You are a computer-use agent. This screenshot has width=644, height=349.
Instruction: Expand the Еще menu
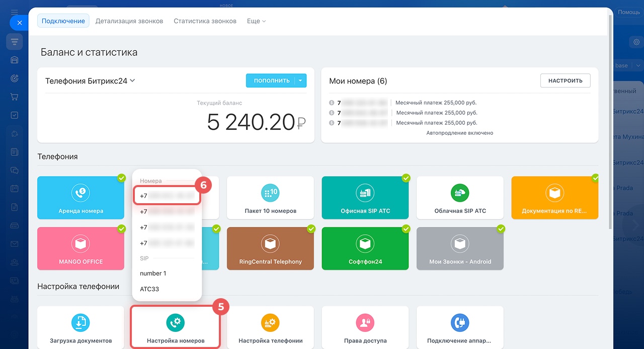(256, 21)
